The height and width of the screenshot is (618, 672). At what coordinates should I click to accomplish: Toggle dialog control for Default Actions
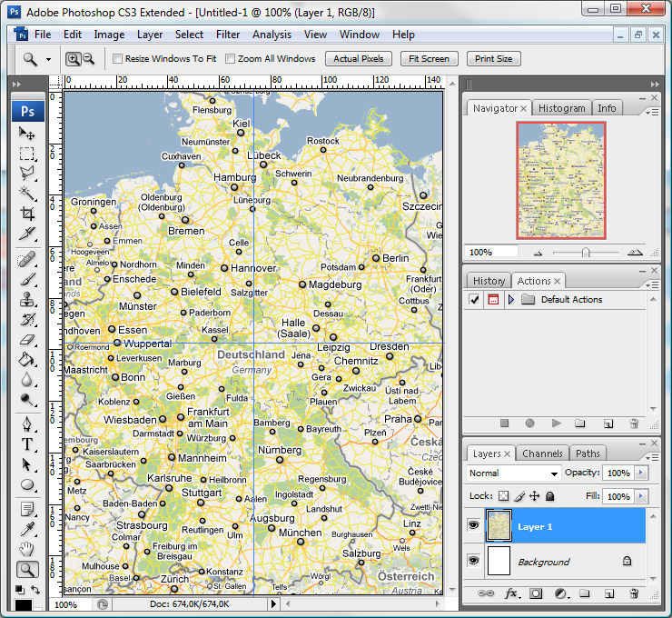(x=493, y=299)
